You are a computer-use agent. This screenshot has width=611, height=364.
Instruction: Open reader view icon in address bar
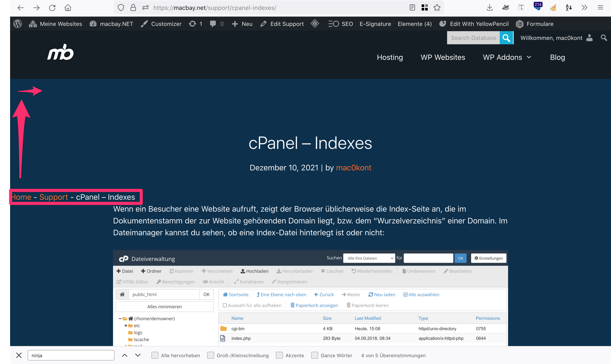pos(412,8)
